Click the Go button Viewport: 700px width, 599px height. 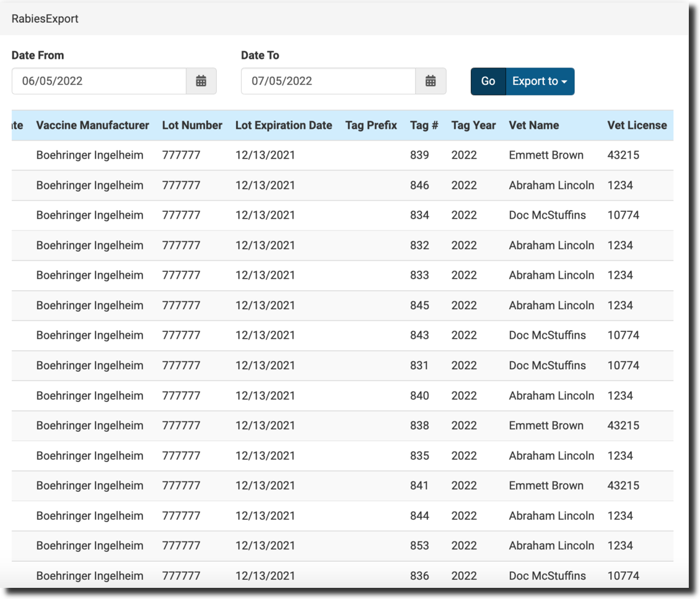[x=488, y=81]
